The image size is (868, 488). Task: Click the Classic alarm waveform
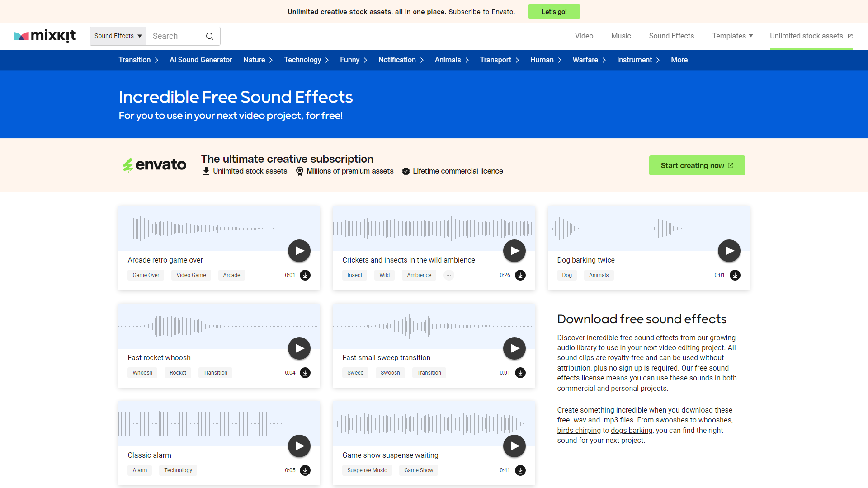219,423
